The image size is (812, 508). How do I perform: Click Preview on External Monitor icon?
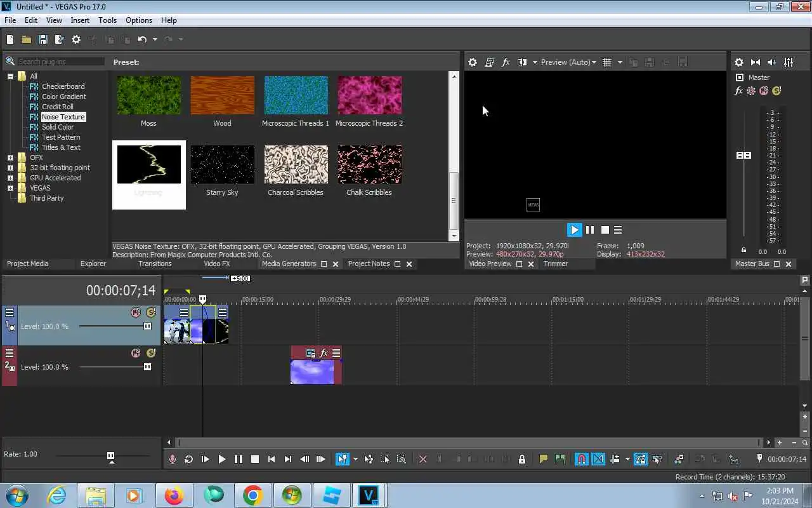pyautogui.click(x=489, y=62)
